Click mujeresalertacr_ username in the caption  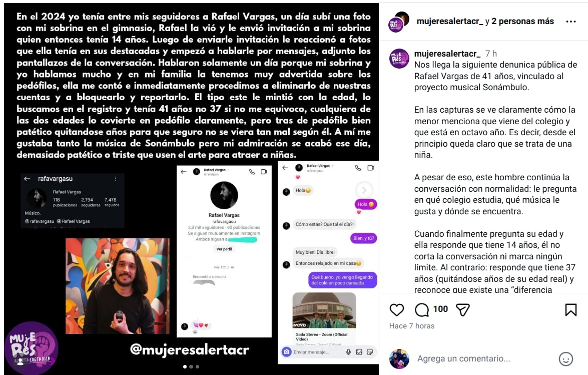pos(447,54)
